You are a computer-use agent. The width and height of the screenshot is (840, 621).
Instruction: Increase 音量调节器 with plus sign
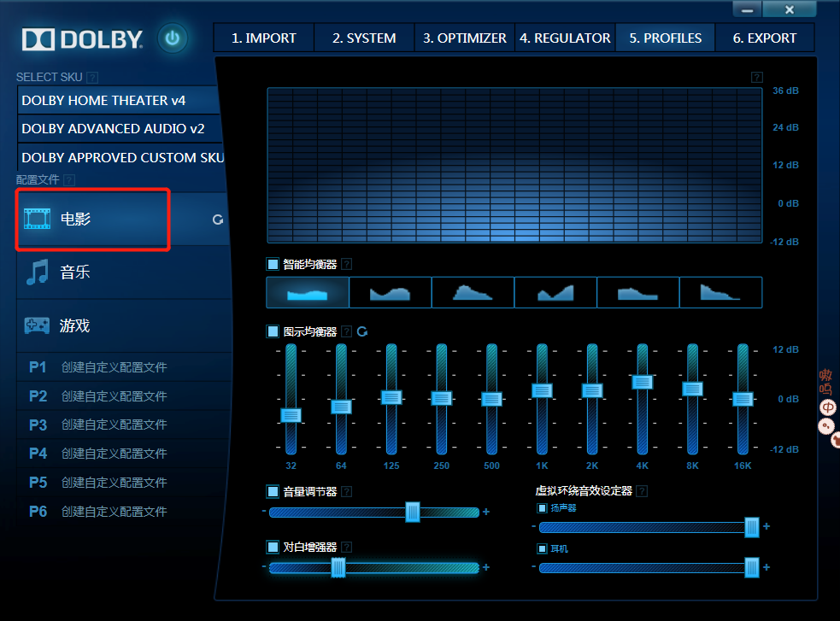coord(486,512)
